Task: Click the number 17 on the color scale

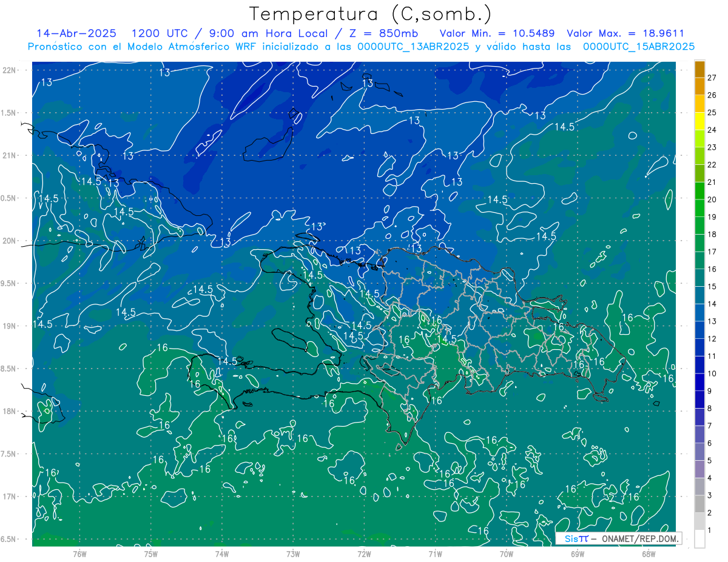Action: coord(712,252)
